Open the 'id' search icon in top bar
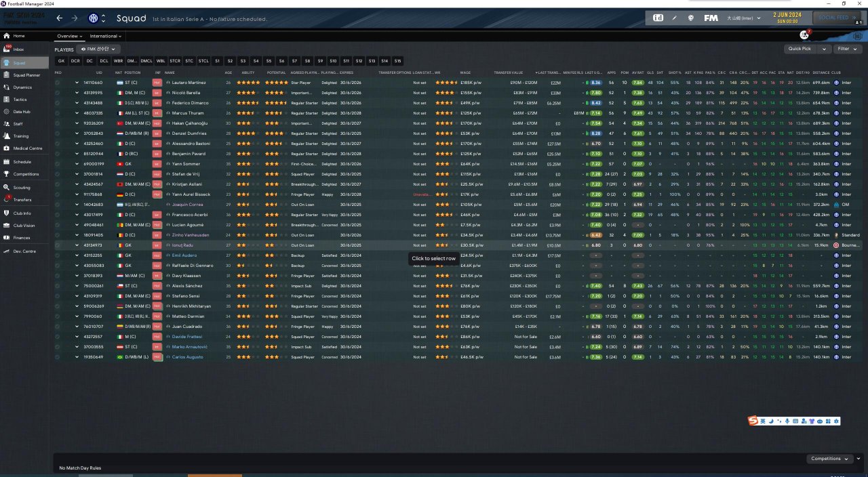Viewport: 868px width, 477px height. [658, 18]
